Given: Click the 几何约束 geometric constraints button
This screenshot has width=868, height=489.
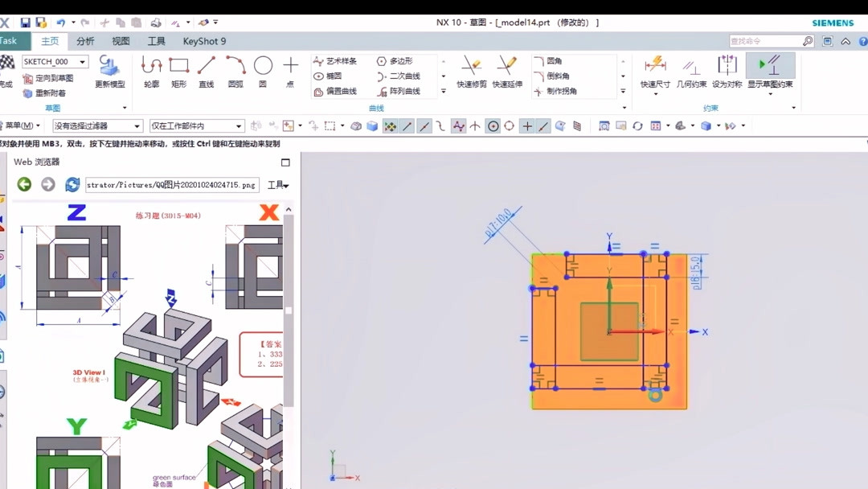Looking at the screenshot, I should coord(691,72).
